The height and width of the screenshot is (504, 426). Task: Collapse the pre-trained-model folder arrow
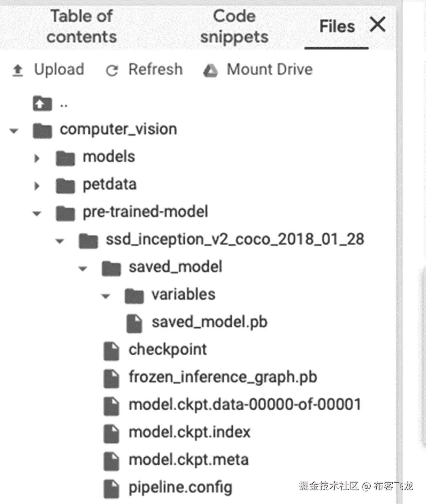37,214
